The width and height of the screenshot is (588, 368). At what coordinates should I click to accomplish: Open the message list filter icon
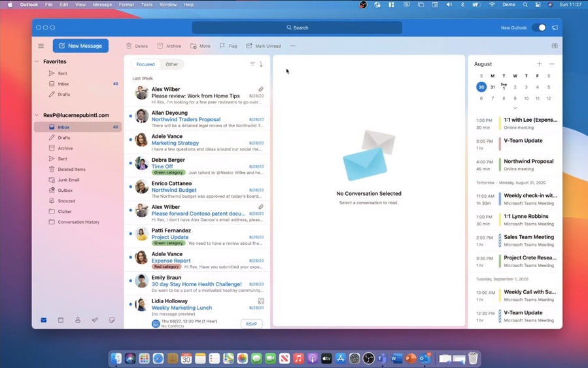coord(252,64)
